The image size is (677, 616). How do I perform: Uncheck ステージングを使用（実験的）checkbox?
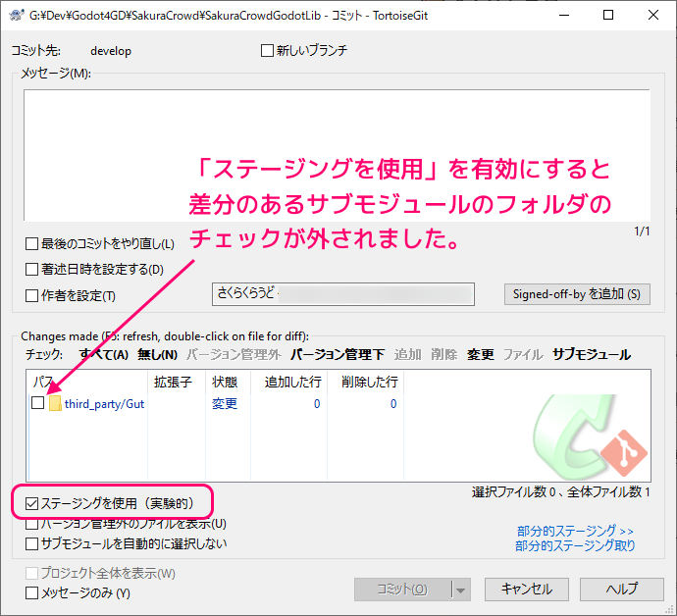click(32, 503)
